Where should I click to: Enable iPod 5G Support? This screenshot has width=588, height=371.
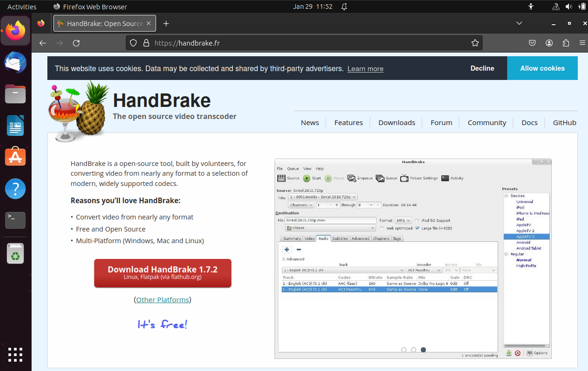tap(417, 221)
